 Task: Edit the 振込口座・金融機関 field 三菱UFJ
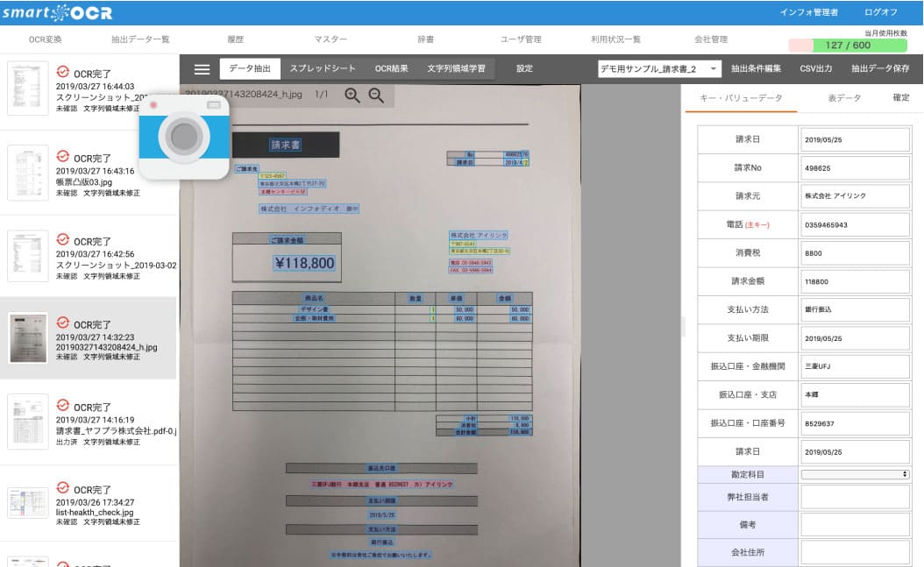pyautogui.click(x=855, y=366)
